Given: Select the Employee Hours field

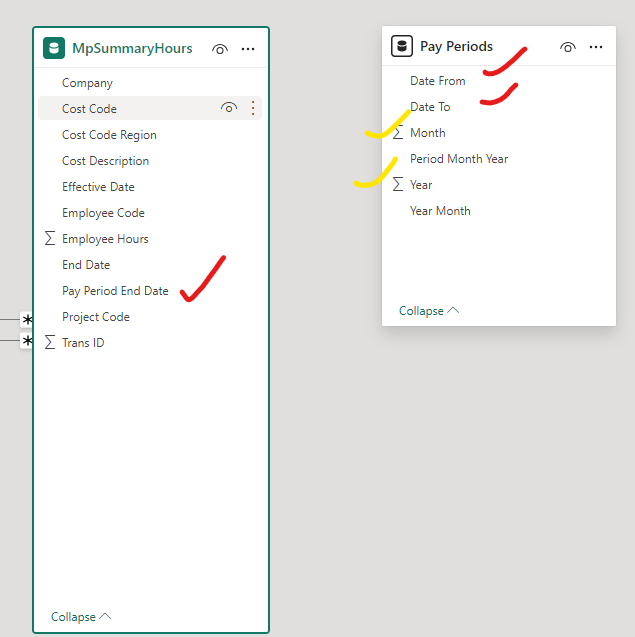Looking at the screenshot, I should (x=105, y=239).
